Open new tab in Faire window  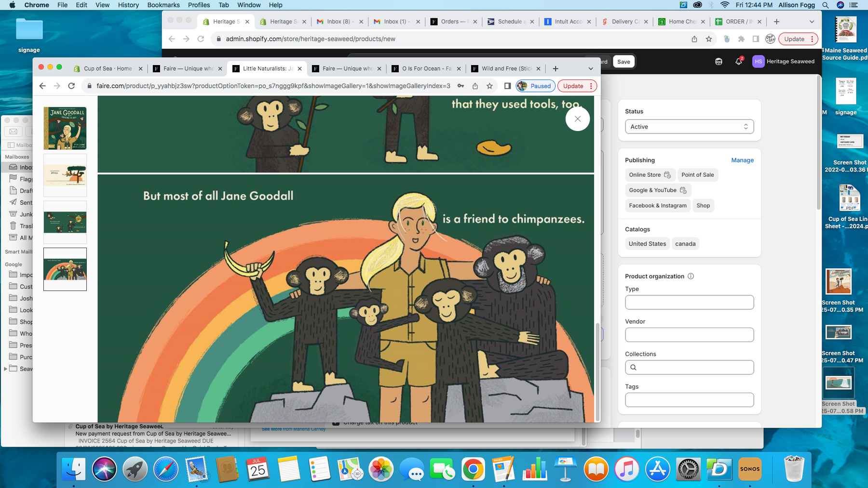(x=556, y=68)
